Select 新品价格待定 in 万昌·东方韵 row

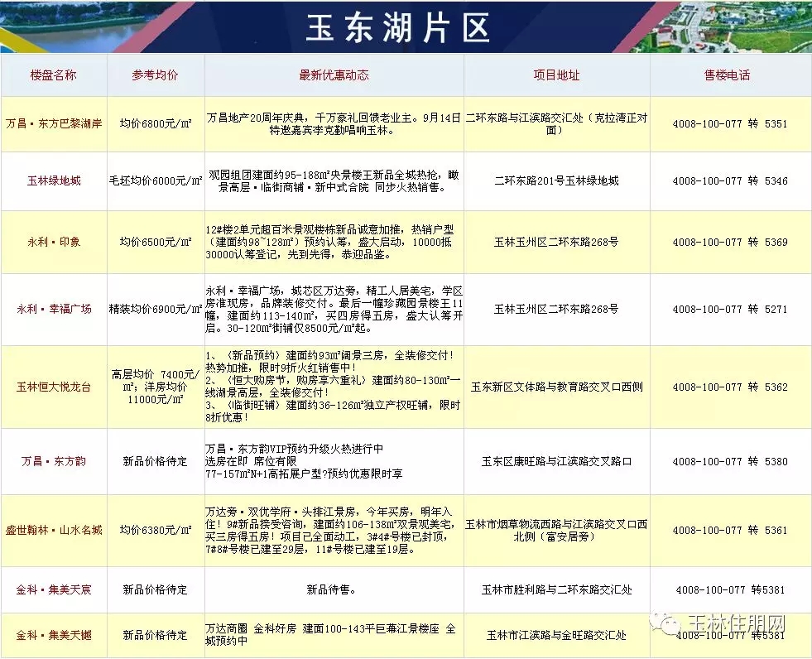coord(156,461)
